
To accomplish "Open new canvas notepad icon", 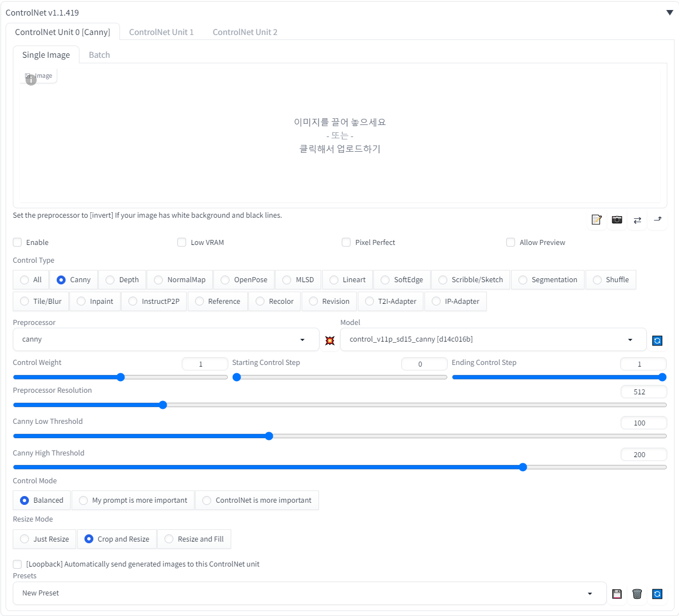I will [x=596, y=220].
